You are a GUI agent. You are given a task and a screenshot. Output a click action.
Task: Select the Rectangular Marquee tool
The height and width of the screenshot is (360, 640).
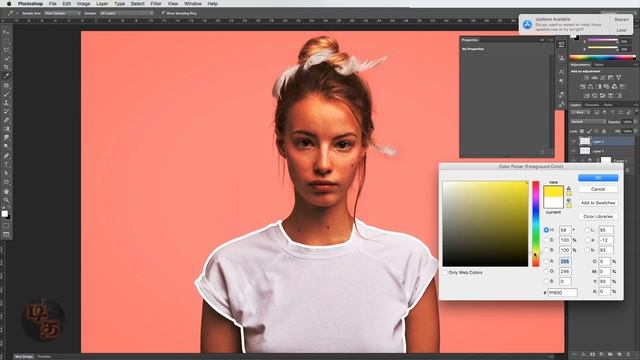[x=6, y=41]
